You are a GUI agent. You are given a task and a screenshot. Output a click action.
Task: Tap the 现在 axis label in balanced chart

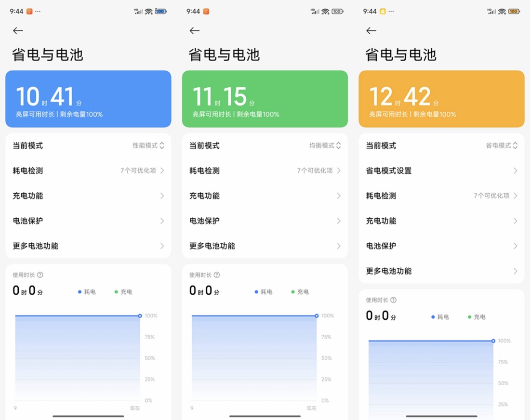(312, 408)
